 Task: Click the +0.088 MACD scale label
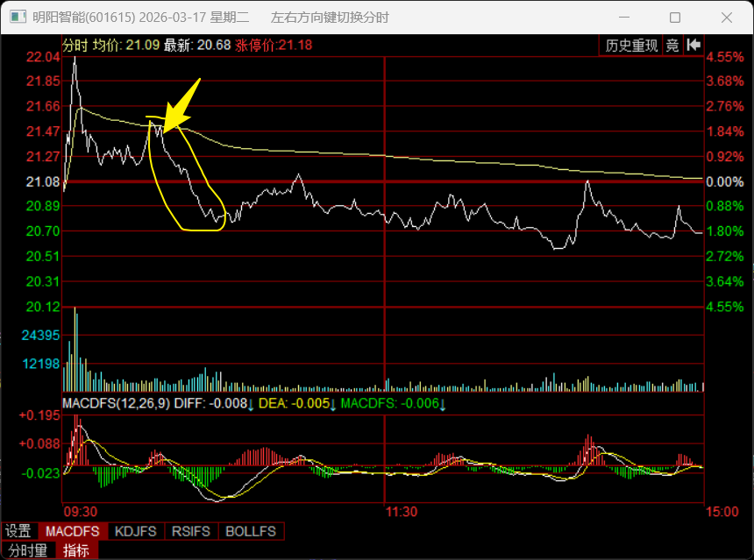pyautogui.click(x=40, y=443)
